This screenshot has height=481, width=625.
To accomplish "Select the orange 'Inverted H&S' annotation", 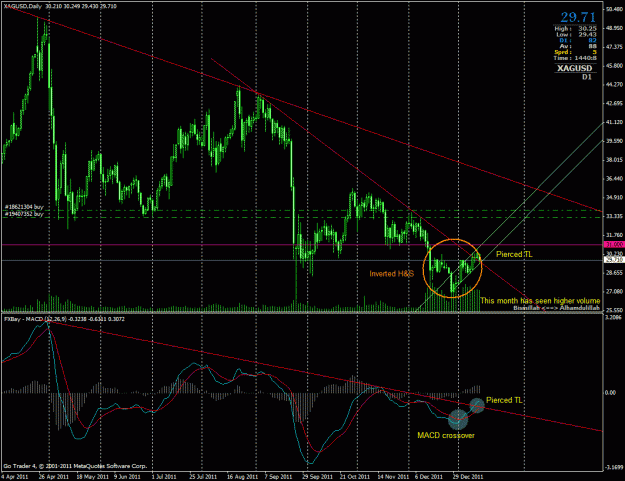I will point(391,274).
